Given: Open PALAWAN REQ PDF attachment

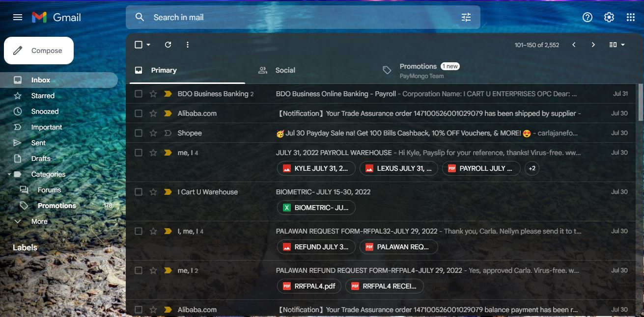Looking at the screenshot, I should (398, 247).
